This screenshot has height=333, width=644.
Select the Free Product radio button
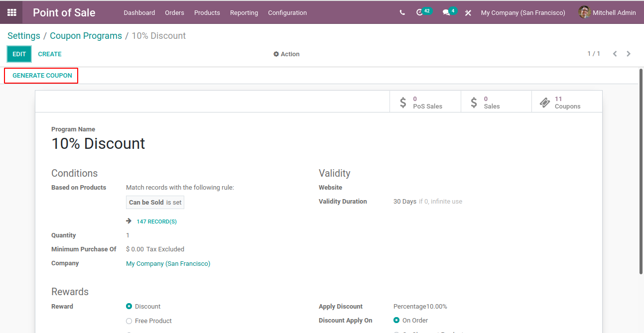(x=129, y=321)
